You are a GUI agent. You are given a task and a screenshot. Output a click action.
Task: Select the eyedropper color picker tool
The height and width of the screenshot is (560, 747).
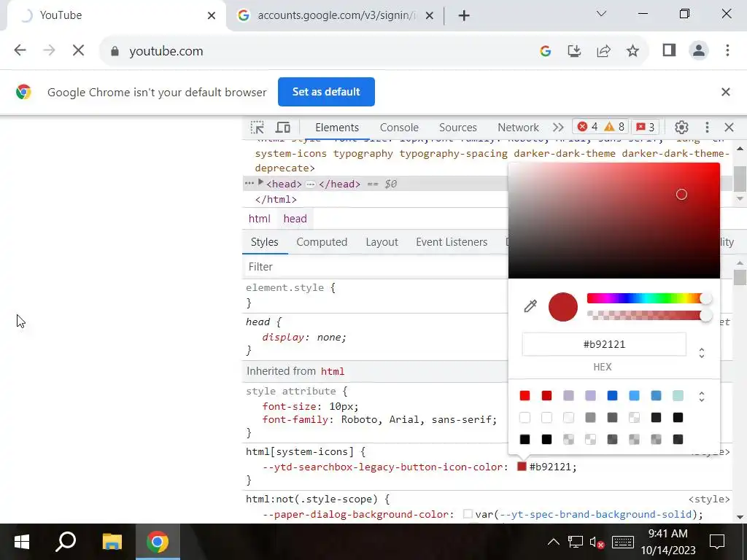point(530,306)
